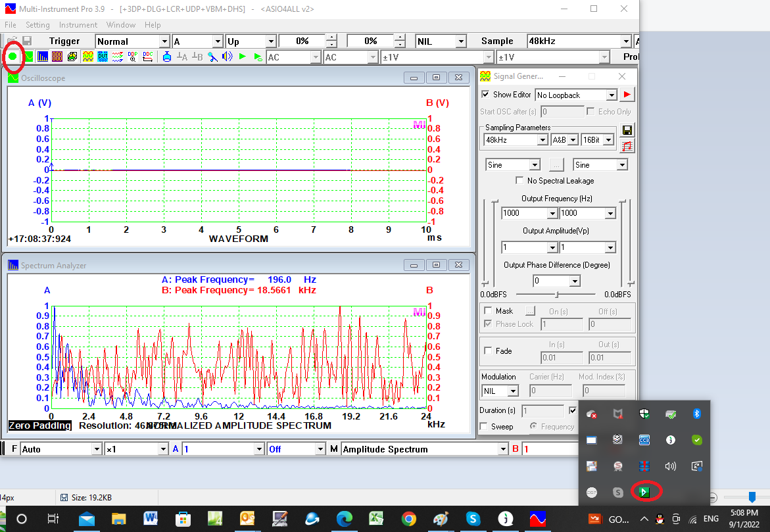Click the green cyclic play toolbar icon
The image size is (770, 532).
pyautogui.click(x=258, y=57)
